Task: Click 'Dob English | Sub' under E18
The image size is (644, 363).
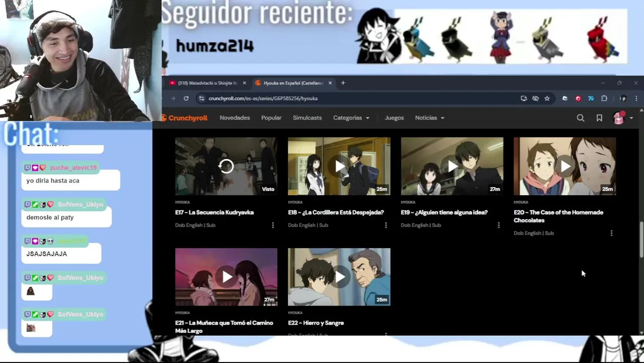Action: point(308,225)
